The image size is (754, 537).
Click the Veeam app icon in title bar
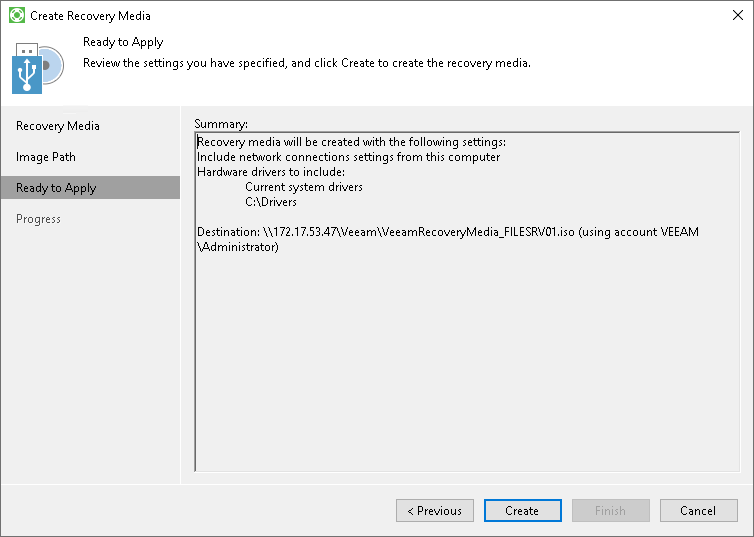(x=17, y=15)
